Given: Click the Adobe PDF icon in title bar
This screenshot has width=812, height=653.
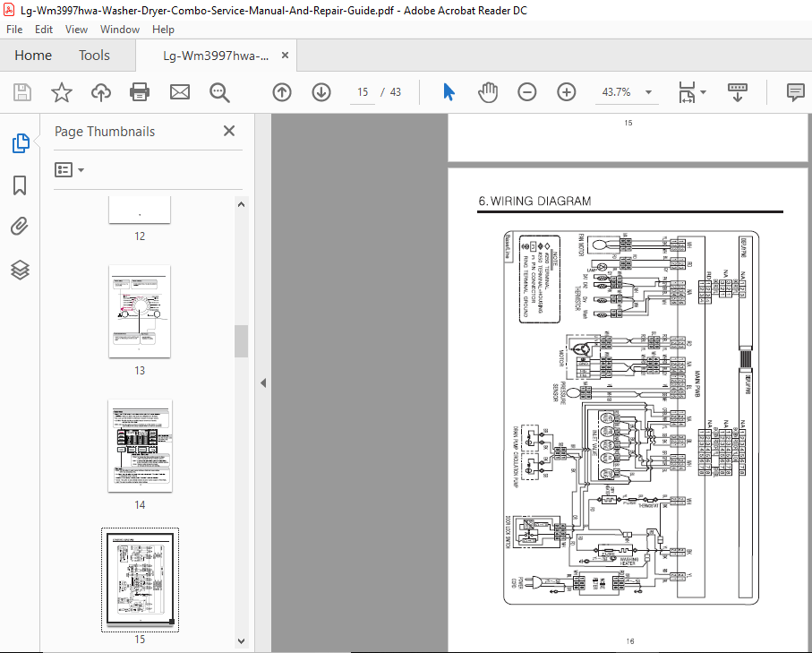Looking at the screenshot, I should [9, 10].
